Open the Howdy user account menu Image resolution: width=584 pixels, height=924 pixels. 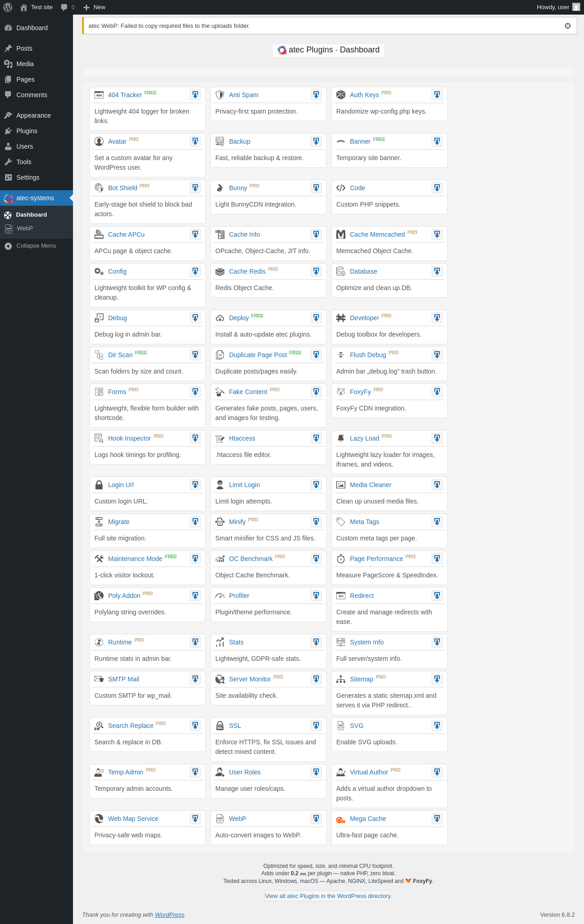click(x=558, y=7)
